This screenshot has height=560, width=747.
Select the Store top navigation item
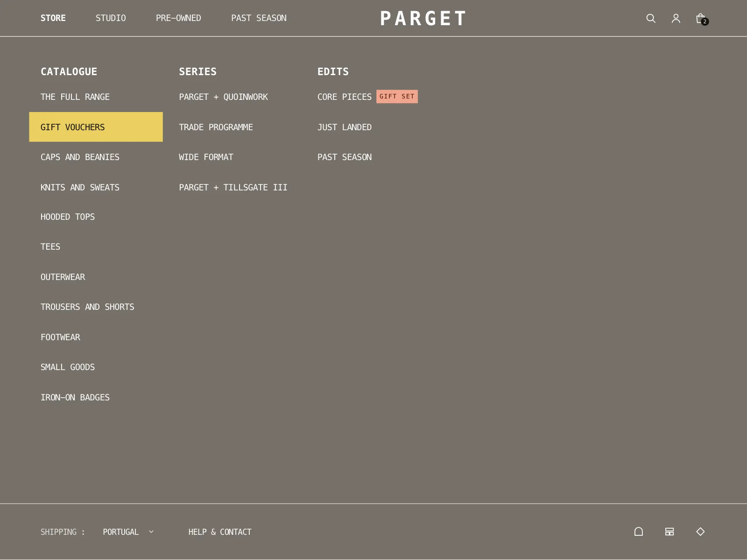(53, 18)
